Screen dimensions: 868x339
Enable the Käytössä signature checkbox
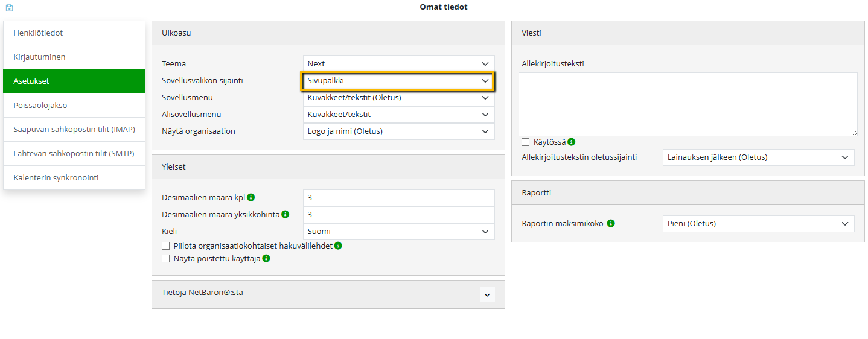tap(526, 142)
